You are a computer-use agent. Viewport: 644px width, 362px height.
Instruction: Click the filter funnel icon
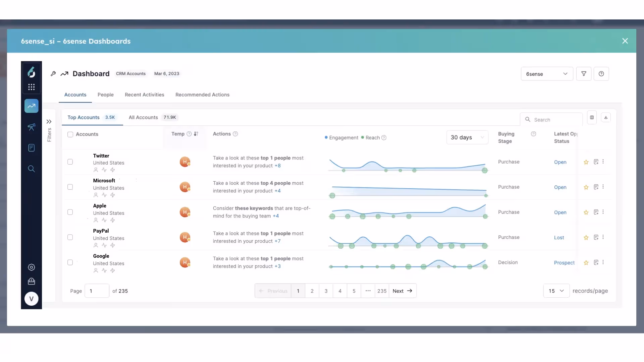click(584, 74)
